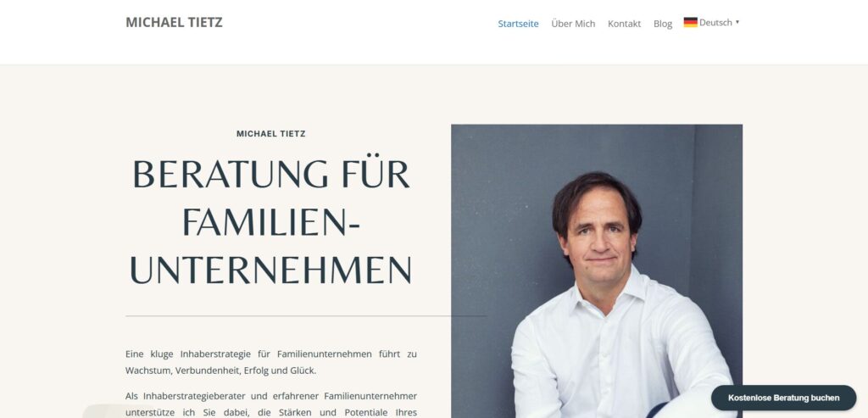Screen dimensions: 868x418
Task: Click the gray wall background of photo
Action: [x=498, y=221]
